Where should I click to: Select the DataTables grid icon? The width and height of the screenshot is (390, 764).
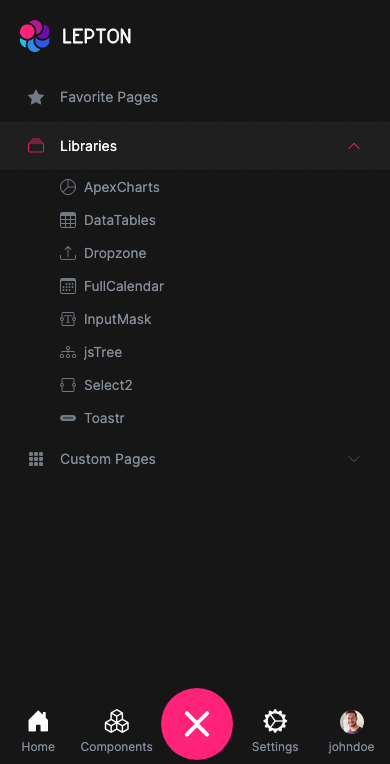(x=68, y=220)
